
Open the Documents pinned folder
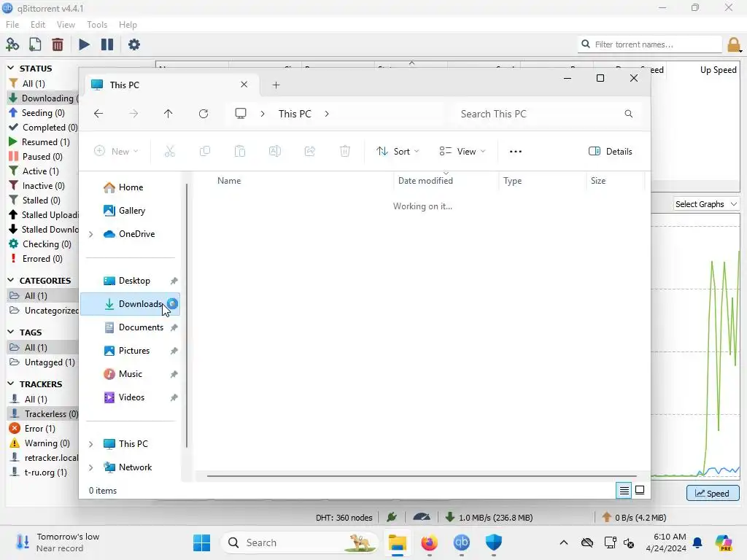[x=141, y=327]
